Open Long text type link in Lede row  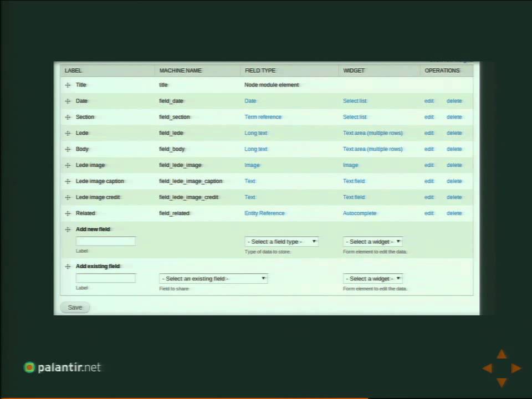256,133
